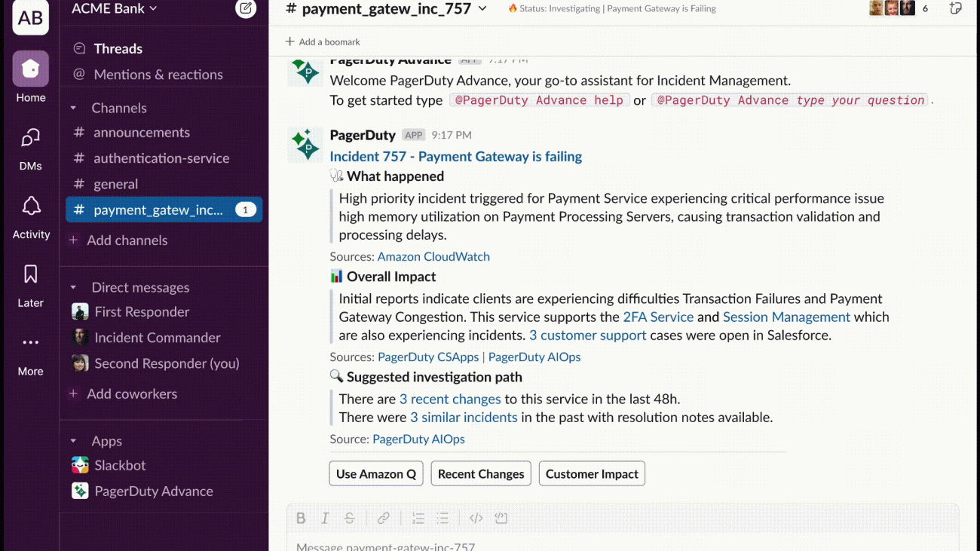Click the Recent Changes button

481,473
